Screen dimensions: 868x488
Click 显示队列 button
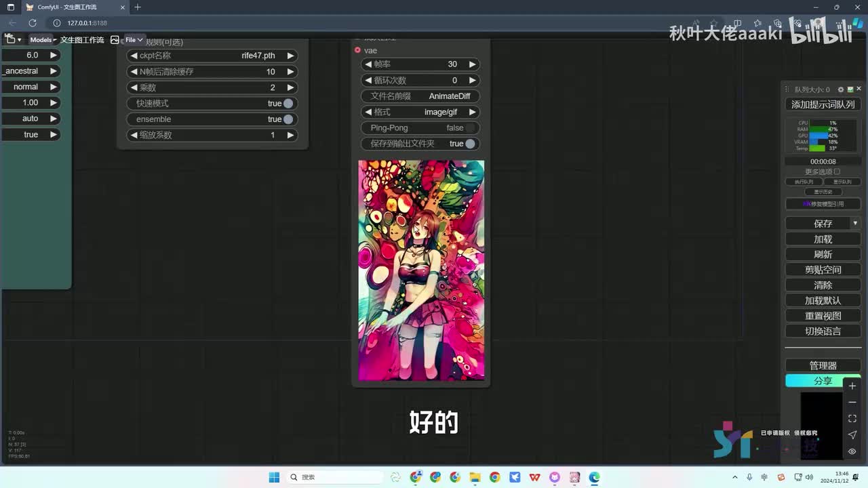(842, 182)
